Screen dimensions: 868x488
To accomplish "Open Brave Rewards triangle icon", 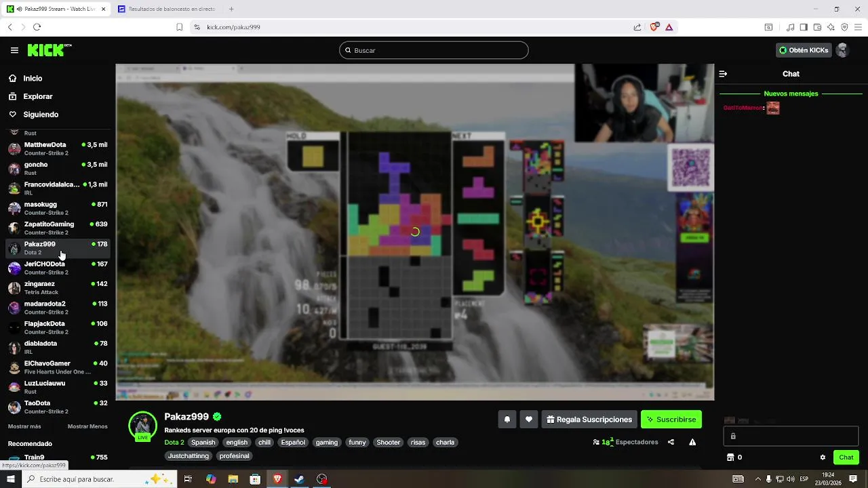I will 669,27.
